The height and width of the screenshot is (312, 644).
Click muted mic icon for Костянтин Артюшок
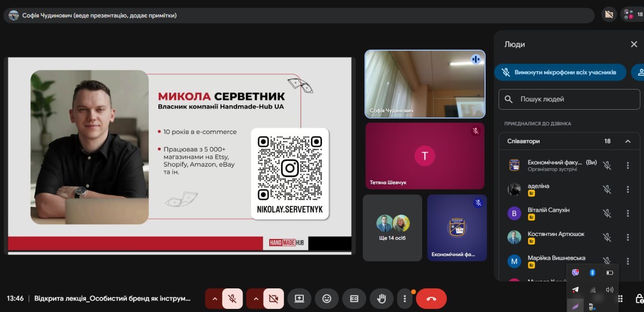pos(607,237)
